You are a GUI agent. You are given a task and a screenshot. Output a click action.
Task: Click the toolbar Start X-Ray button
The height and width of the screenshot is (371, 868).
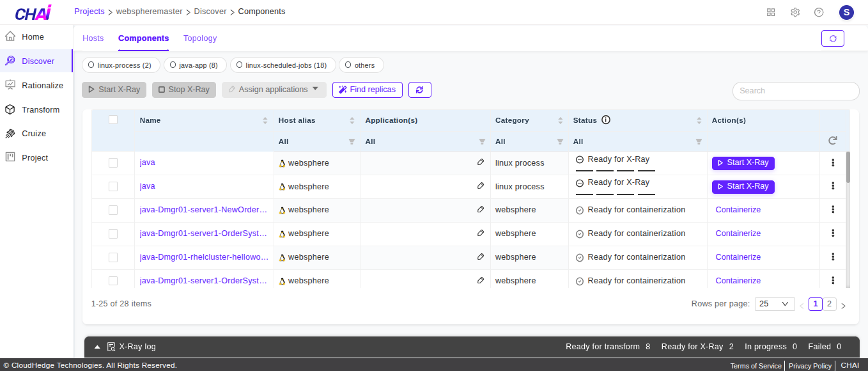coord(114,90)
